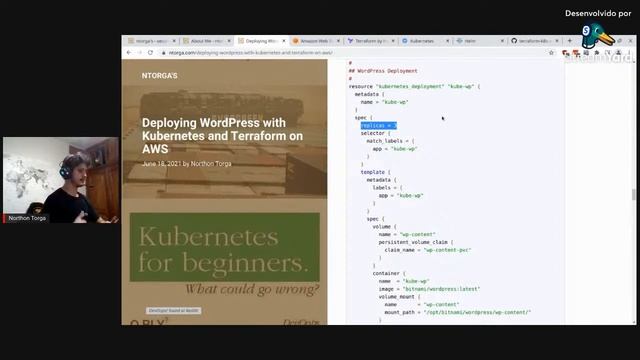Click the resource kubernetes_deployment code line
Screen dimensions: 640x360
click(x=414, y=87)
